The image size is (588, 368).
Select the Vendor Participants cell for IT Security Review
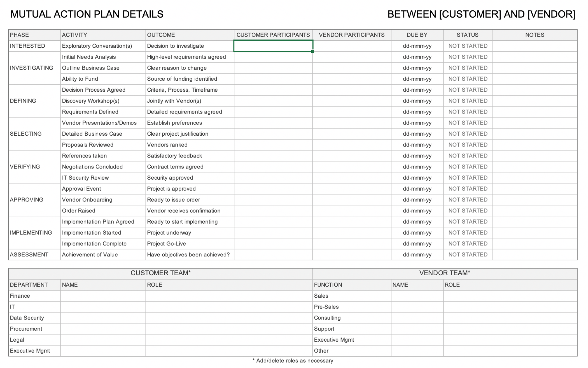coord(352,178)
